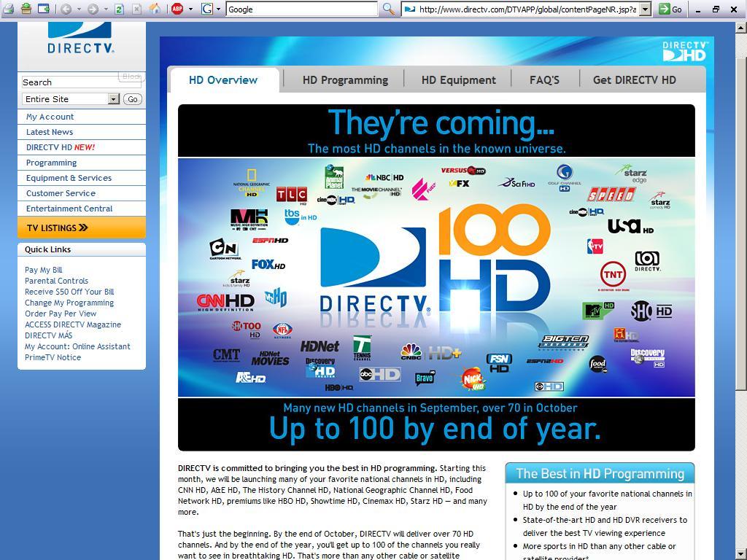The image size is (747, 560).
Task: Click the 'They're coming...' 100 HD banner
Action: coord(436,278)
